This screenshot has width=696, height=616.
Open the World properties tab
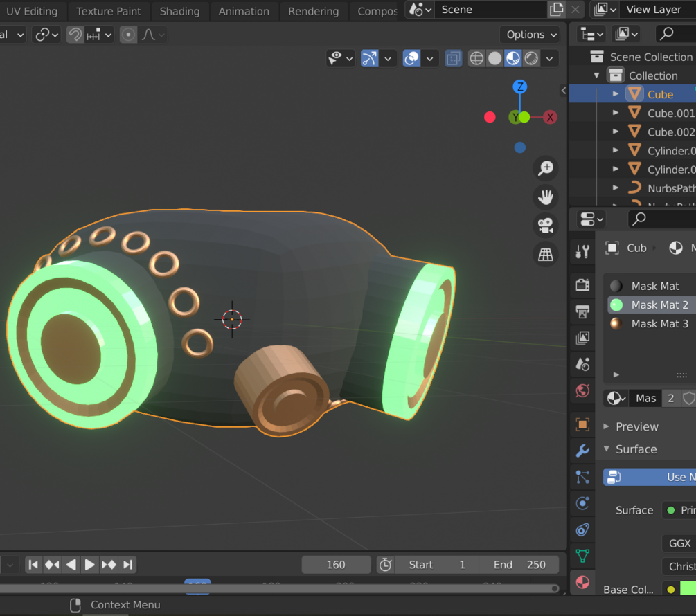582,390
